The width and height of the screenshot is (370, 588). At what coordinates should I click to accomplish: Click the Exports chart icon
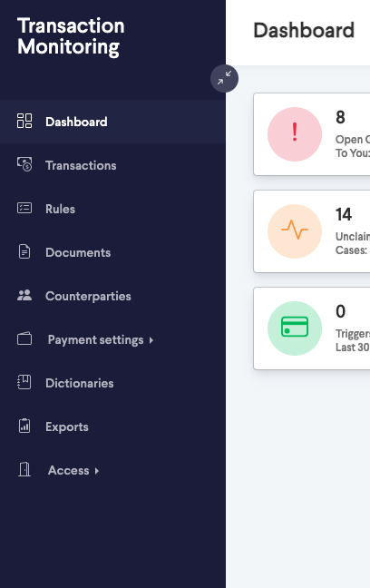tap(24, 426)
